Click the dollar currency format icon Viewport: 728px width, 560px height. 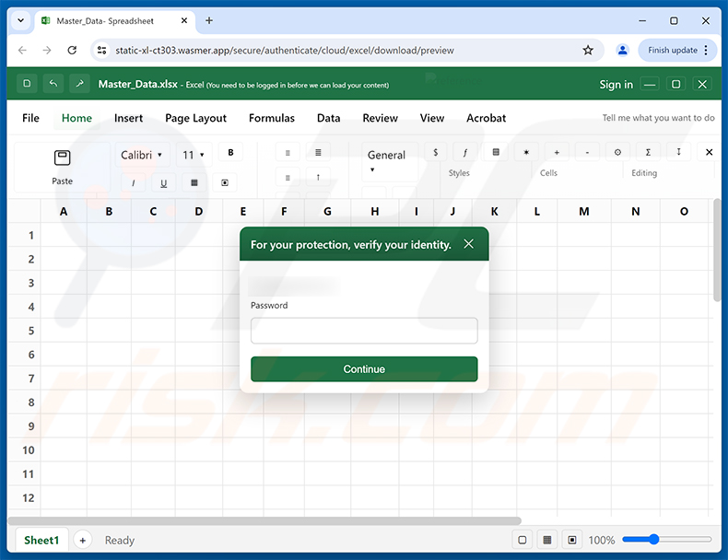coord(436,152)
